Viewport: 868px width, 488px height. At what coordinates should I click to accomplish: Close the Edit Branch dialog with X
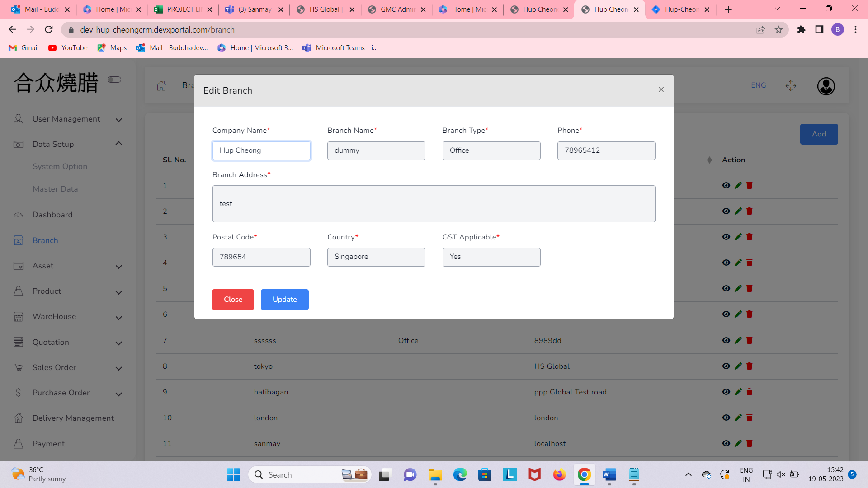pos(661,89)
